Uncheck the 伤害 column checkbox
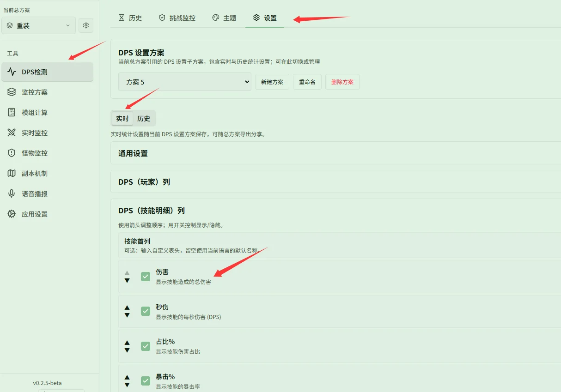 point(146,277)
